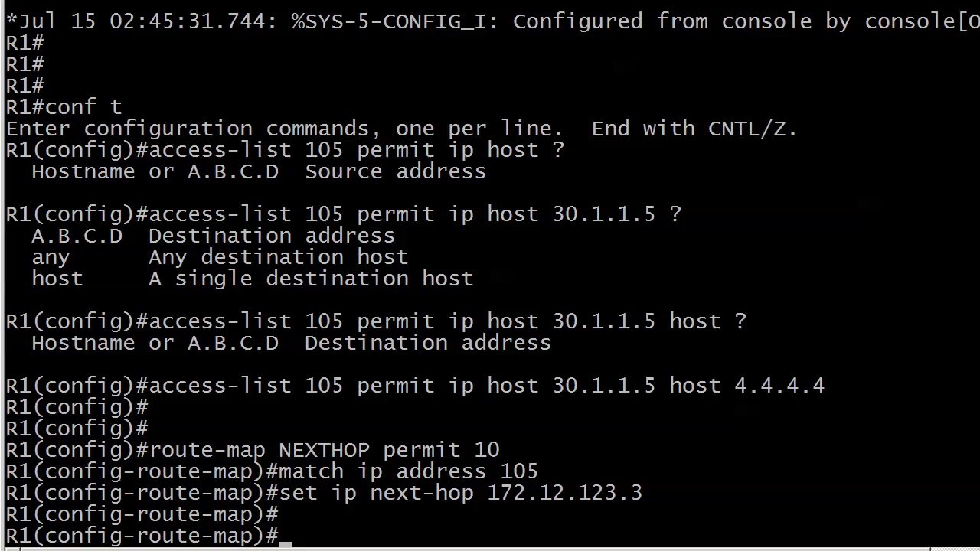Viewport: 980px width, 551px height.
Task: Click the access-list line ending 'ip host ?'
Action: tap(285, 150)
